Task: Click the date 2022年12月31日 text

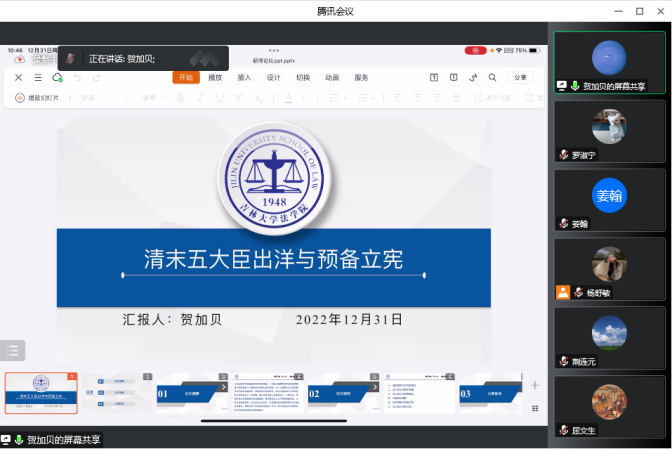Action: [349, 320]
